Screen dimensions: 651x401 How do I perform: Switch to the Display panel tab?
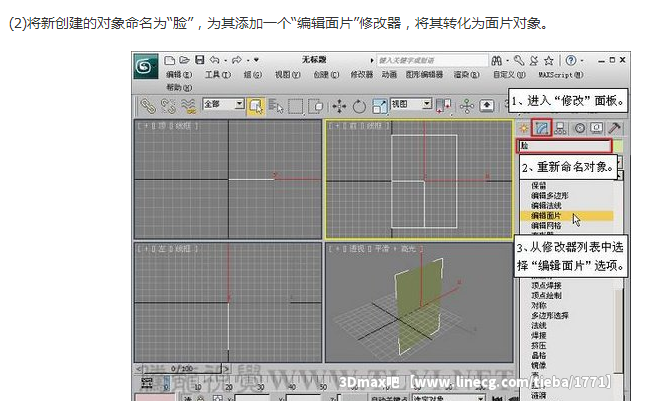(x=597, y=128)
